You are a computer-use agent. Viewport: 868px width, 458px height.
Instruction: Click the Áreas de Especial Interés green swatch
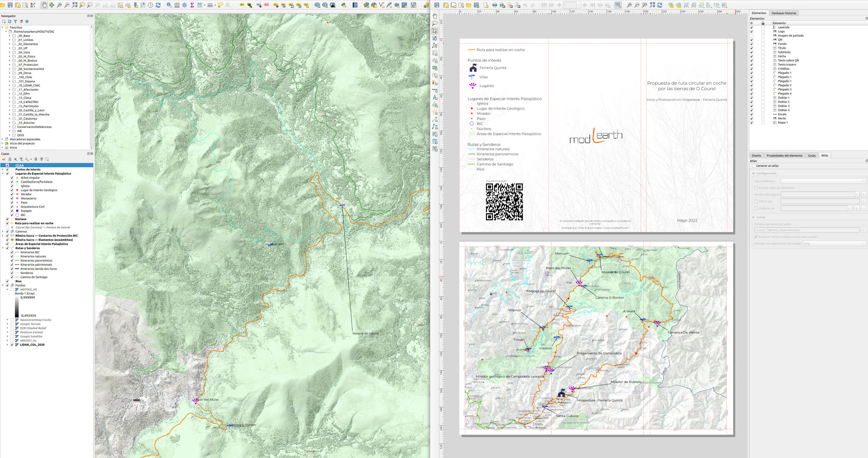tap(12, 244)
